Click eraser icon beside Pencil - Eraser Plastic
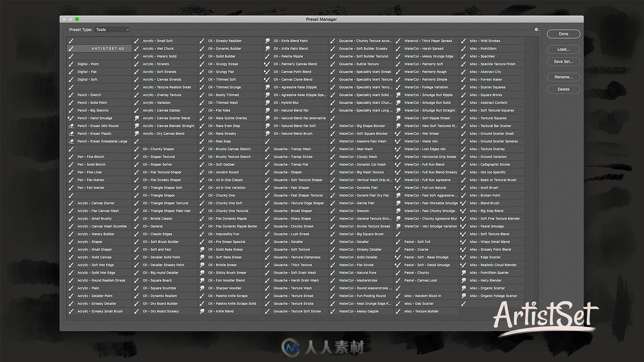This screenshot has width=644, height=362. click(x=71, y=134)
